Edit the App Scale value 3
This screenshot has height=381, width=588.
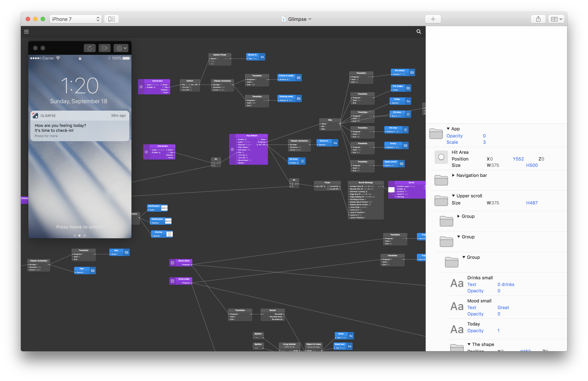(x=484, y=142)
